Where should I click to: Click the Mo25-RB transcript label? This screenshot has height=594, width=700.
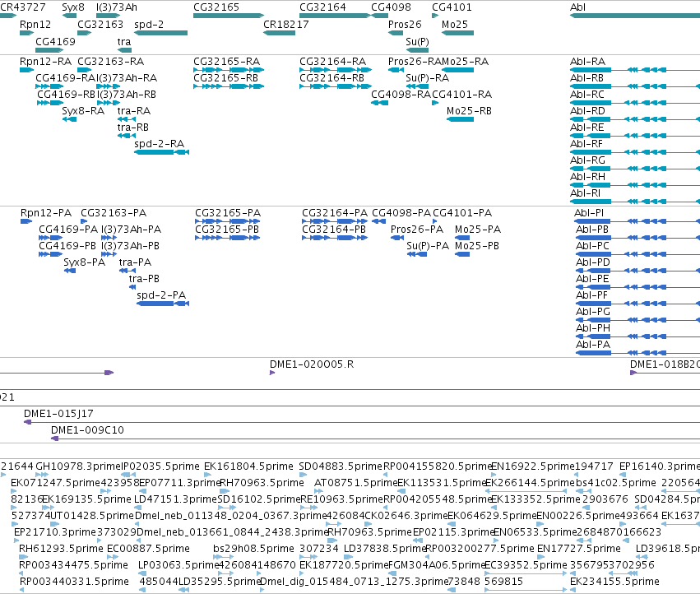(469, 111)
